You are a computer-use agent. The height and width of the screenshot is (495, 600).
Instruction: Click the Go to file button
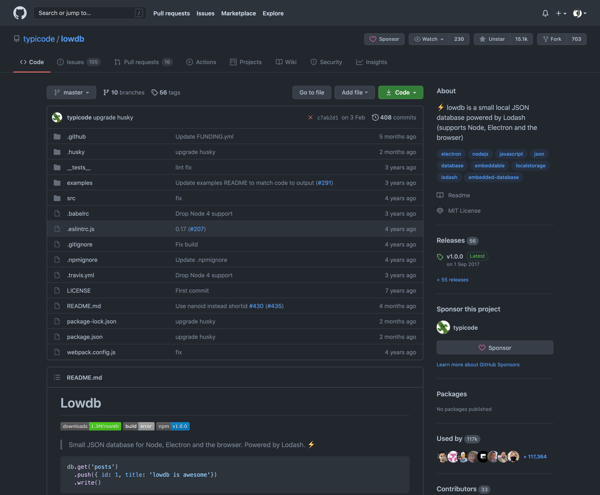311,93
